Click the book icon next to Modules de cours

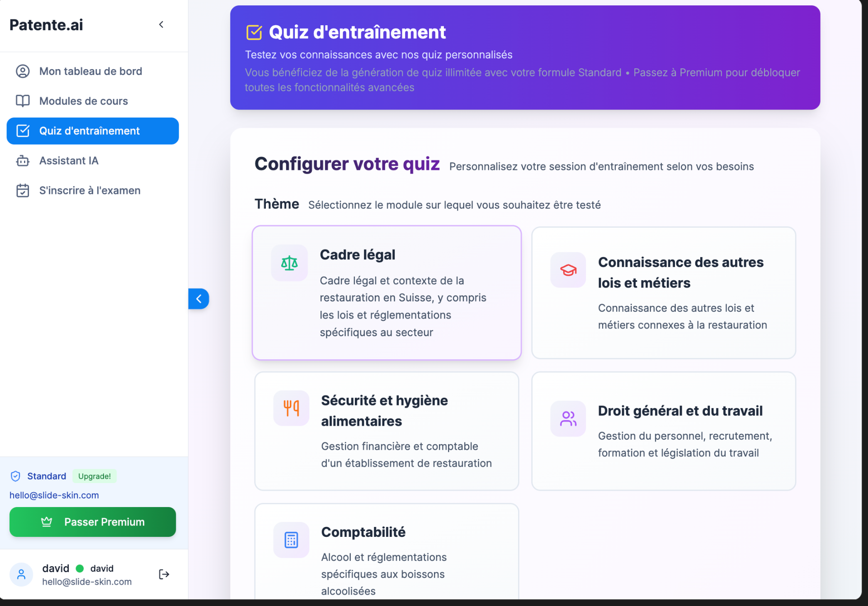pos(23,101)
